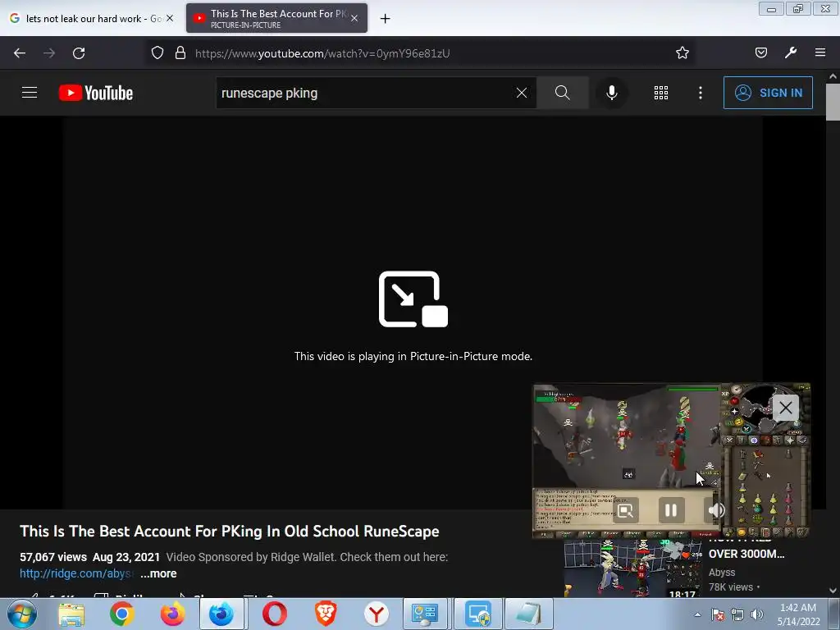Open the notepad taskbar item
The height and width of the screenshot is (630, 840).
tap(529, 614)
